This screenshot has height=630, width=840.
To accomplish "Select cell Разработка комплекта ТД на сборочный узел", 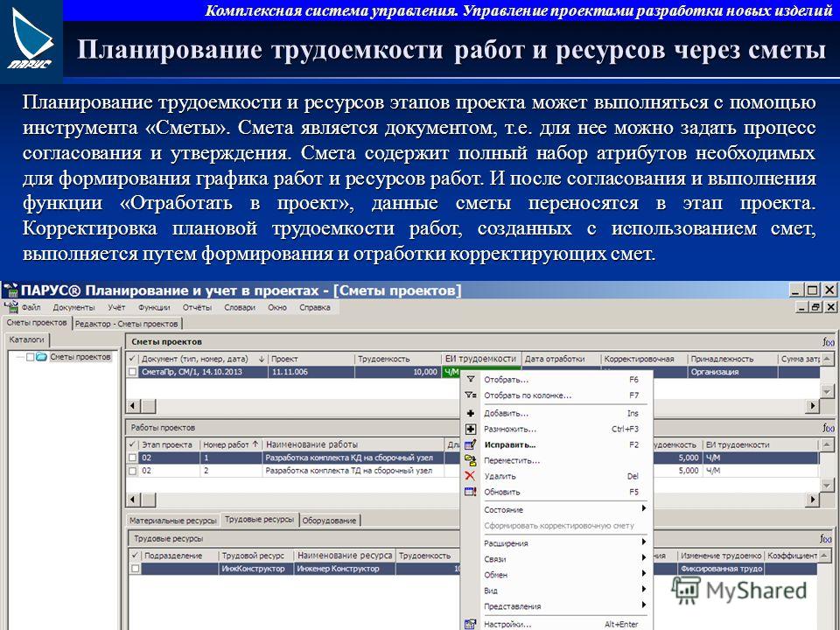I will pyautogui.click(x=353, y=471).
